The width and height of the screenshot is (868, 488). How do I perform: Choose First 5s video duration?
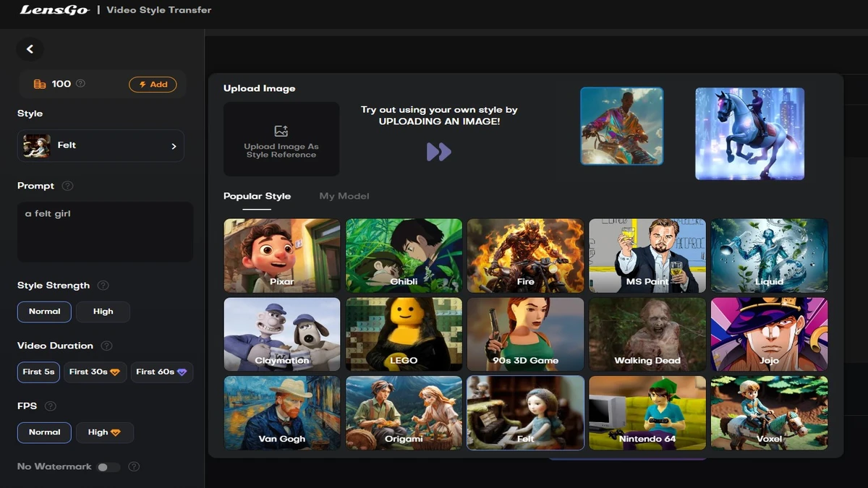38,372
